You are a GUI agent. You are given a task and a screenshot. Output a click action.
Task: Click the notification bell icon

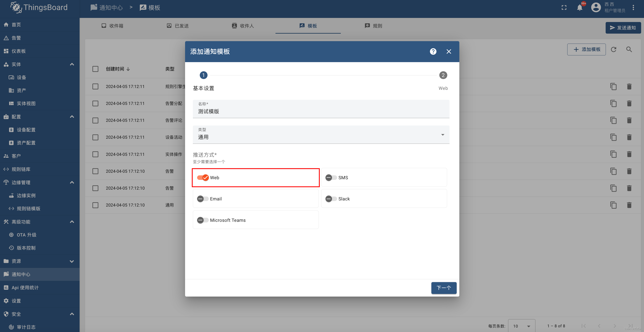(580, 8)
